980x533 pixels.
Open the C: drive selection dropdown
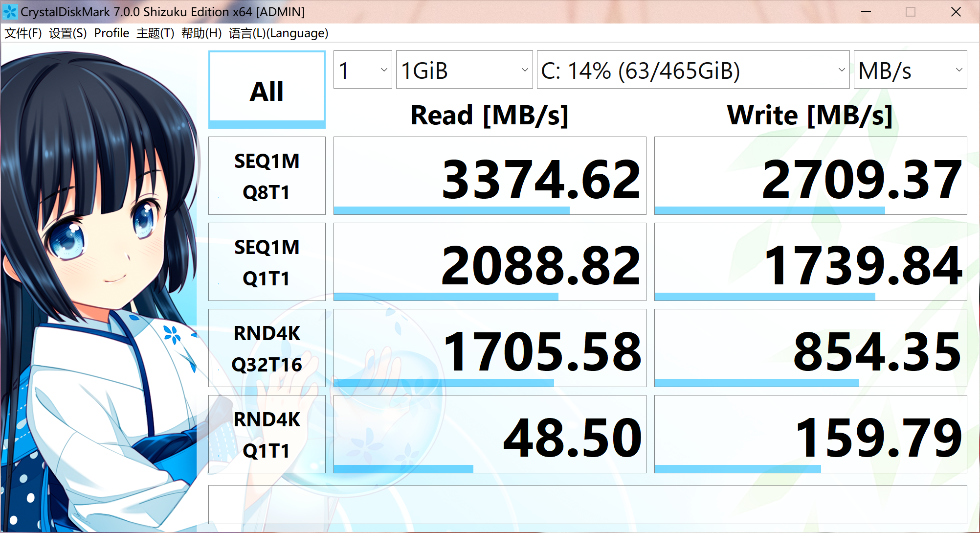click(x=692, y=70)
